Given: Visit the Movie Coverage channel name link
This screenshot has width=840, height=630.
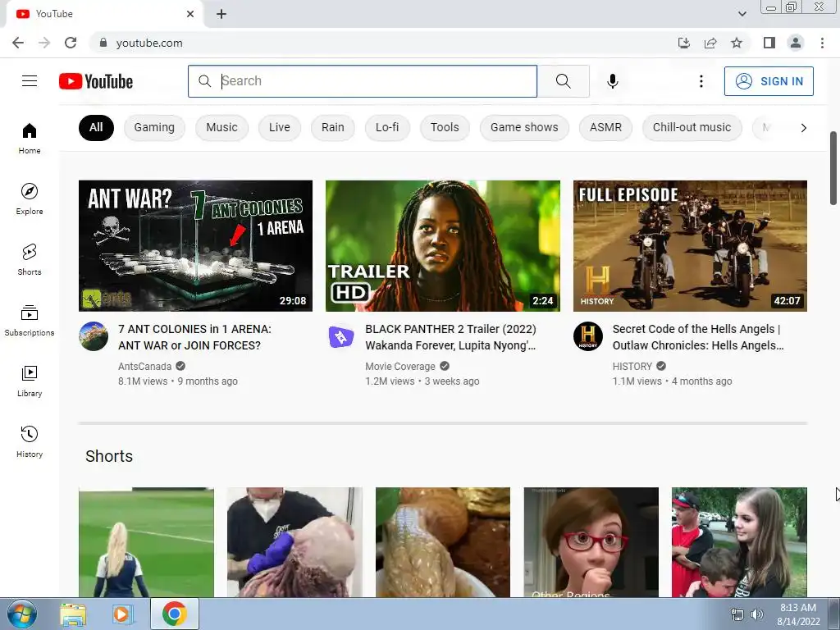Looking at the screenshot, I should click(x=400, y=367).
